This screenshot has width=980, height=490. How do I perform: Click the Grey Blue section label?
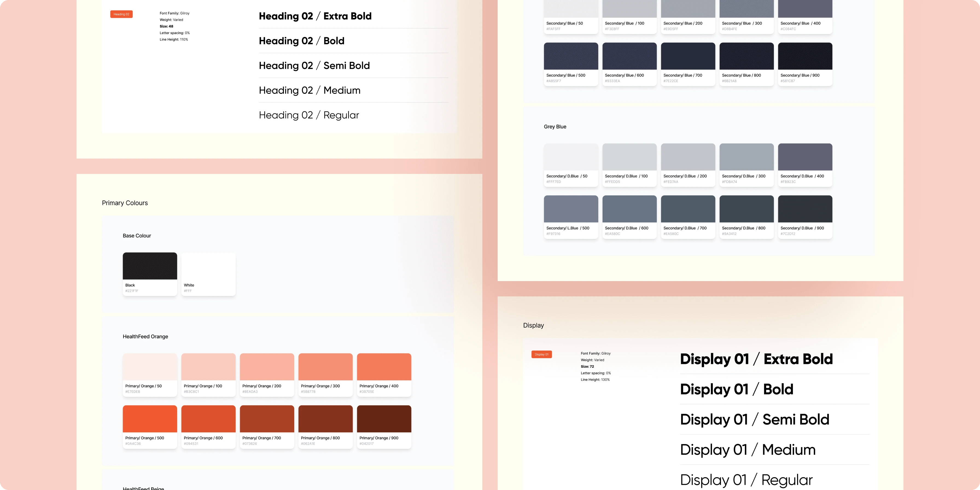tap(554, 127)
